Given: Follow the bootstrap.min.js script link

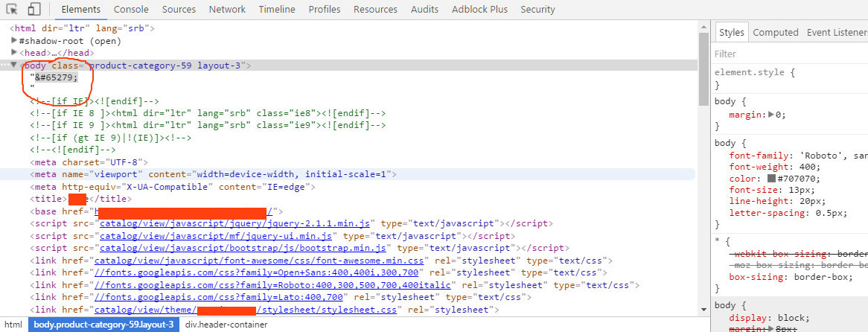Looking at the screenshot, I should pos(243,248).
